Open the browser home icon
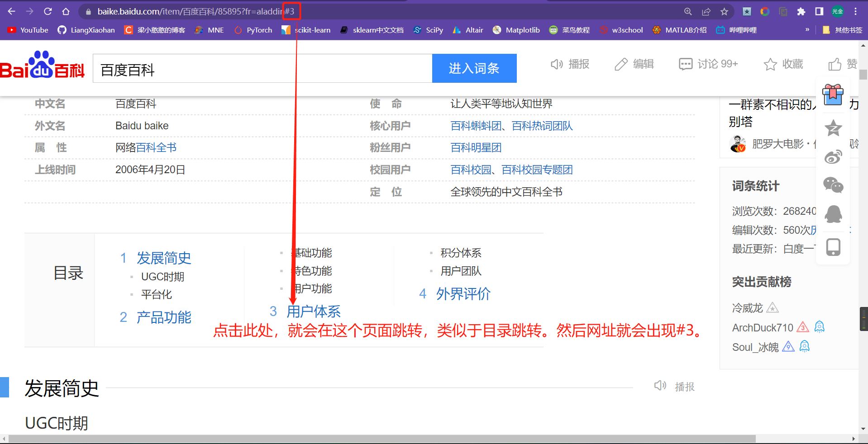 [x=66, y=11]
